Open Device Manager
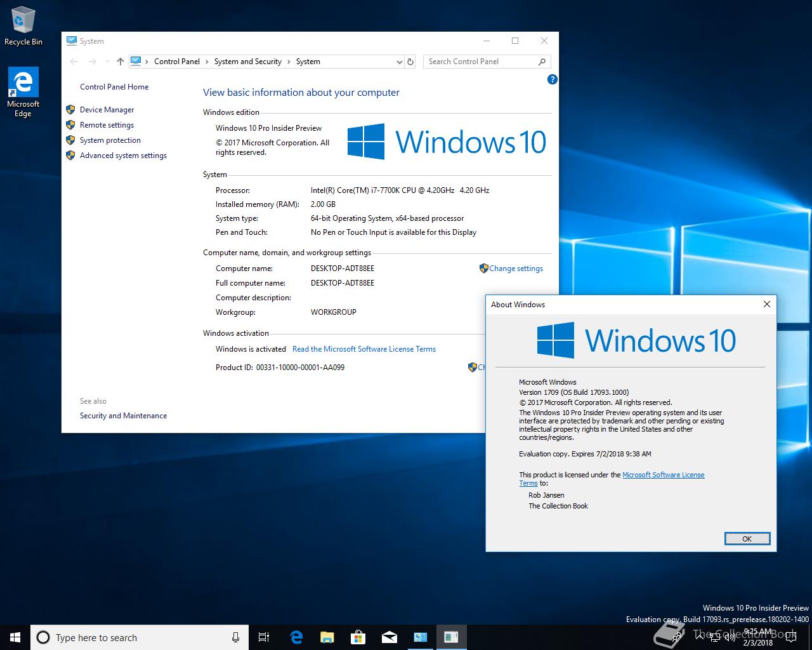Viewport: 812px width, 650px height. coord(107,110)
